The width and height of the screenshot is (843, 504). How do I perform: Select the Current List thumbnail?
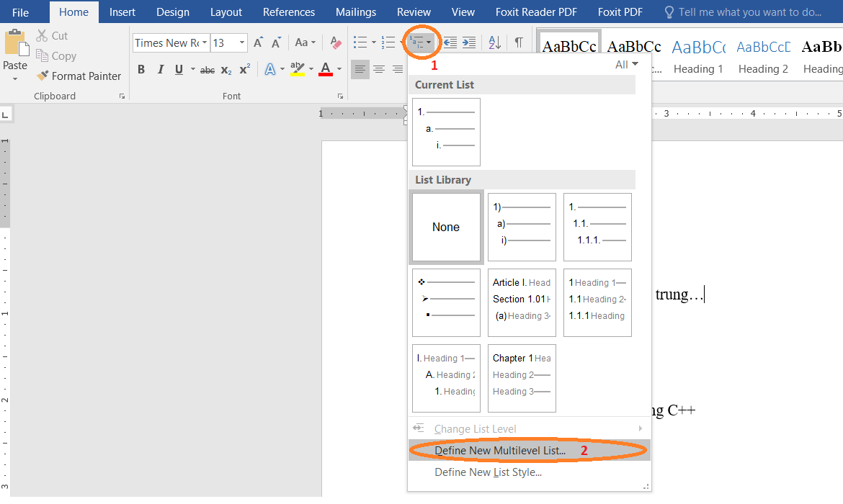click(446, 132)
